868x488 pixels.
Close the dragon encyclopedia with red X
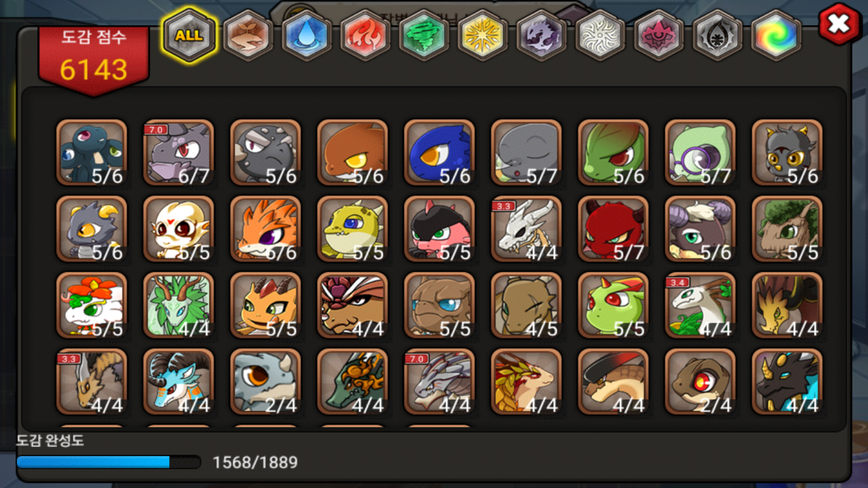pos(839,24)
